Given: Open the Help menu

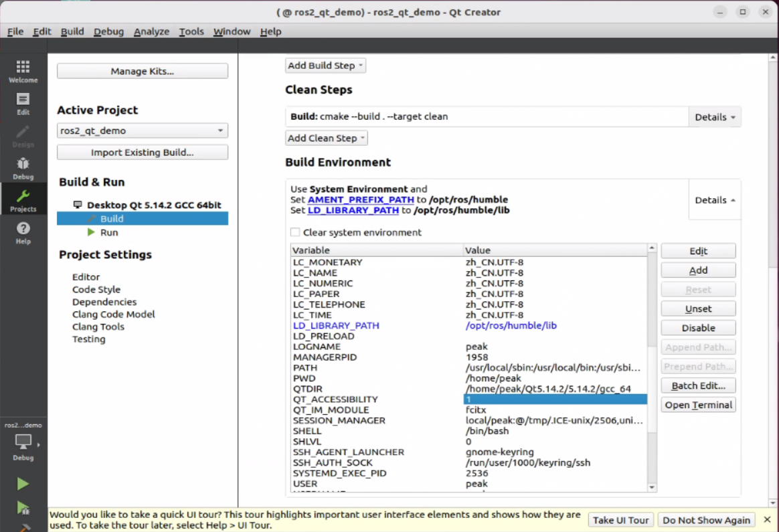Looking at the screenshot, I should [271, 31].
